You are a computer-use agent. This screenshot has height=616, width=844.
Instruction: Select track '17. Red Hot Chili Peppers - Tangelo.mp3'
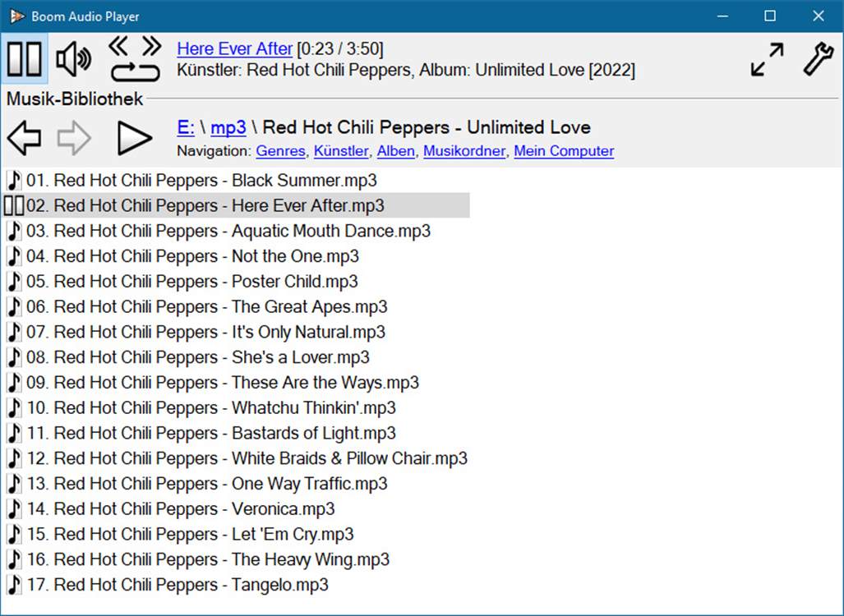(x=177, y=585)
